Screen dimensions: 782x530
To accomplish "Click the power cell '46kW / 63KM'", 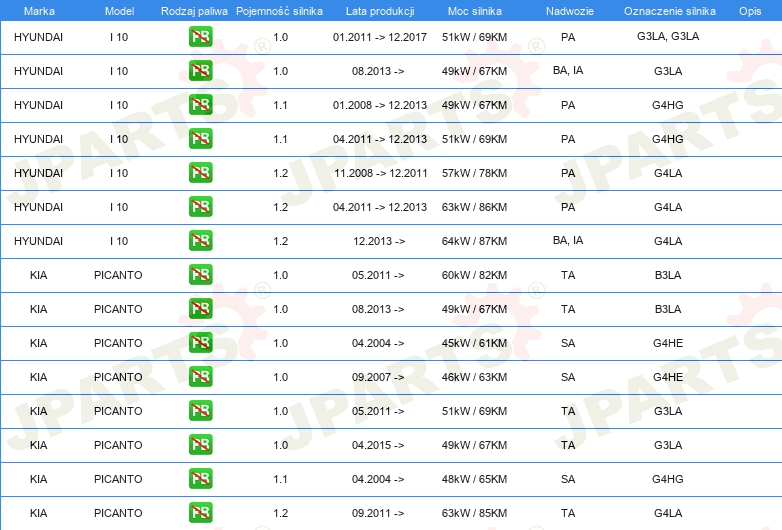I will pyautogui.click(x=474, y=377).
